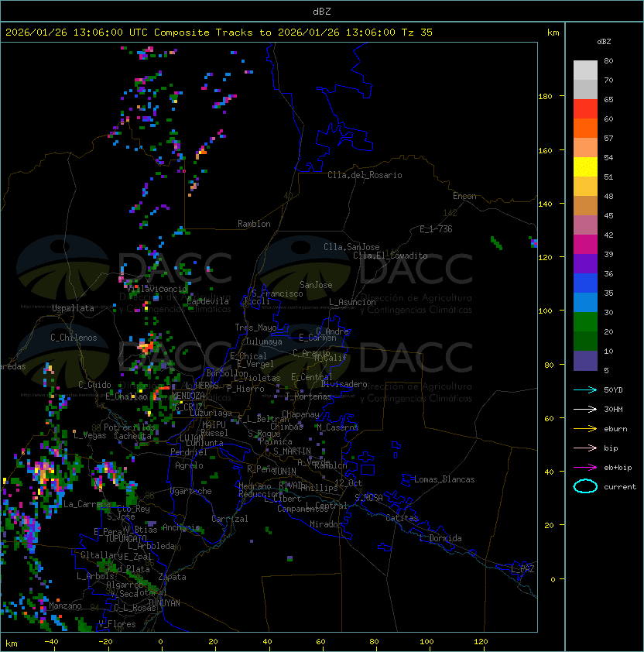Click the cyan current ellipse symbol
This screenshot has width=644, height=652.
(585, 486)
